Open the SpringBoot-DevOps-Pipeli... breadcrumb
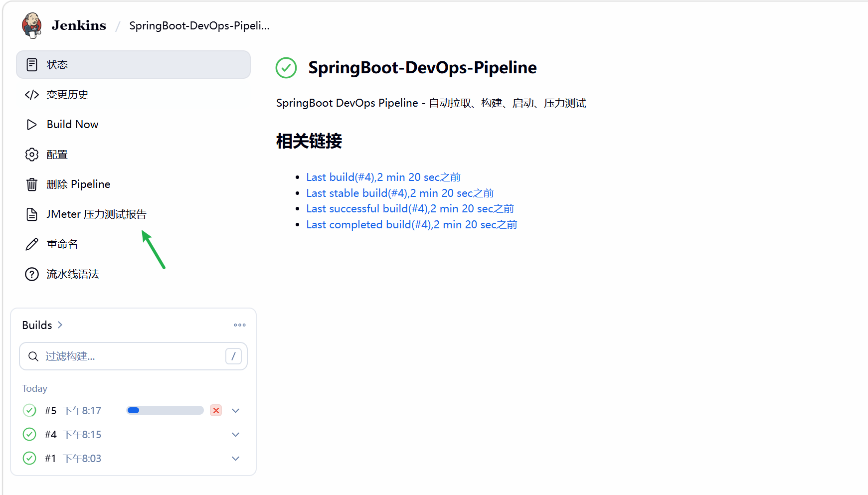Viewport: 868px width, 495px height. [199, 26]
